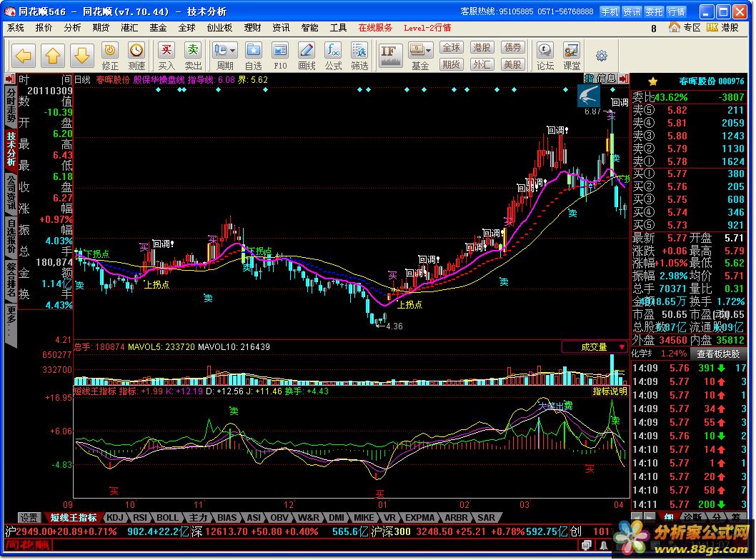Open the settings gear icon

(601, 56)
